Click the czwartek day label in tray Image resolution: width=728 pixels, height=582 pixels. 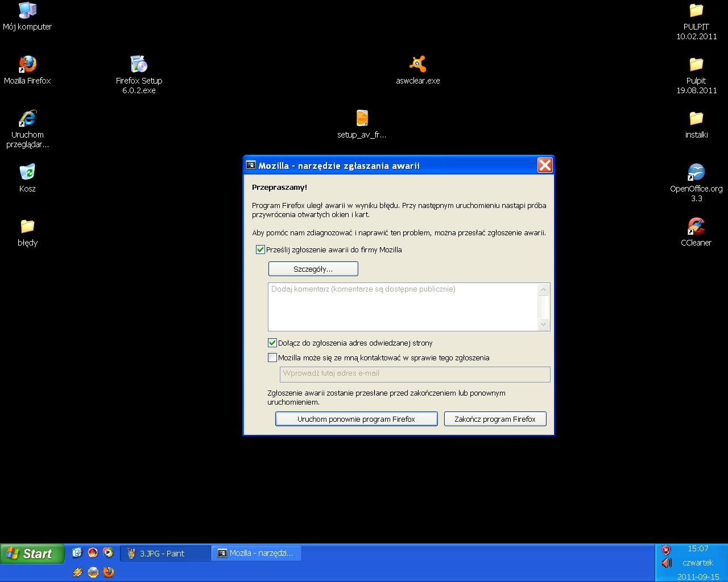[x=698, y=563]
